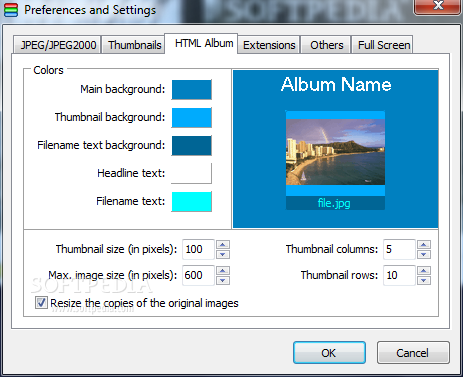463x377 pixels.
Task: Click the Preferences window title bar icon
Action: click(x=11, y=10)
